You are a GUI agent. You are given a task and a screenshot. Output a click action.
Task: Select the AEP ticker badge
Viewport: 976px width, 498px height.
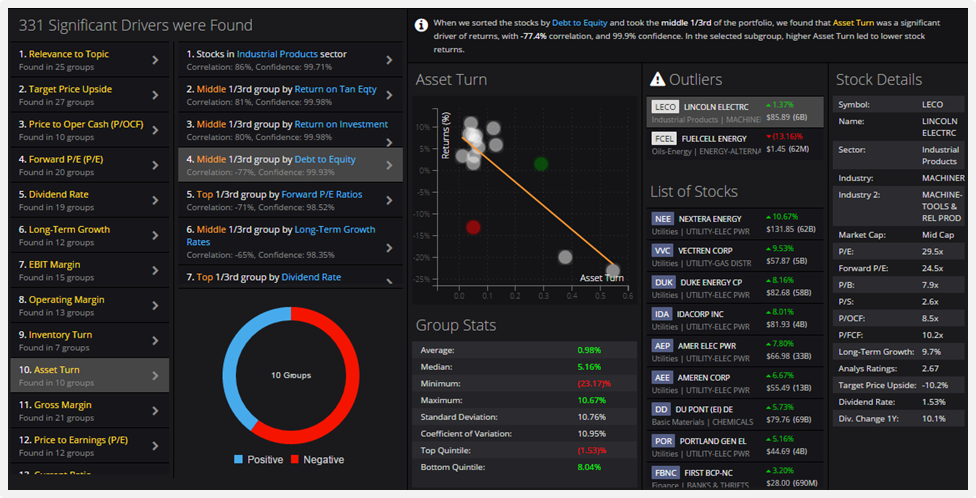point(662,345)
